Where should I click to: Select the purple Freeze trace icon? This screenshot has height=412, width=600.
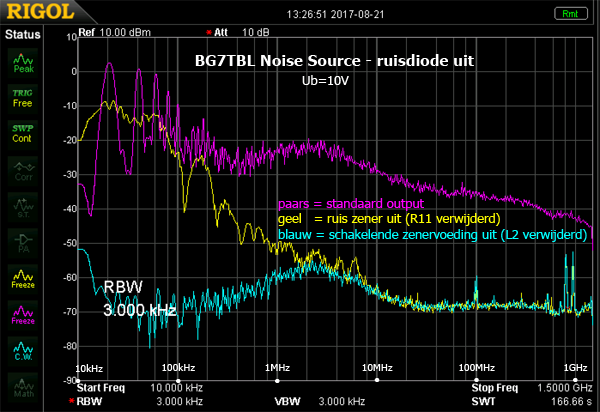tap(23, 315)
